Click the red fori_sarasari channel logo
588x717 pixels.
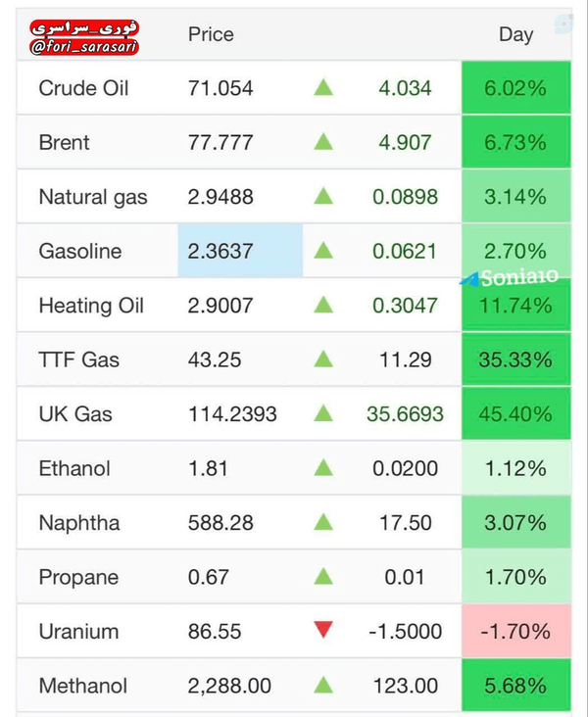tap(84, 37)
